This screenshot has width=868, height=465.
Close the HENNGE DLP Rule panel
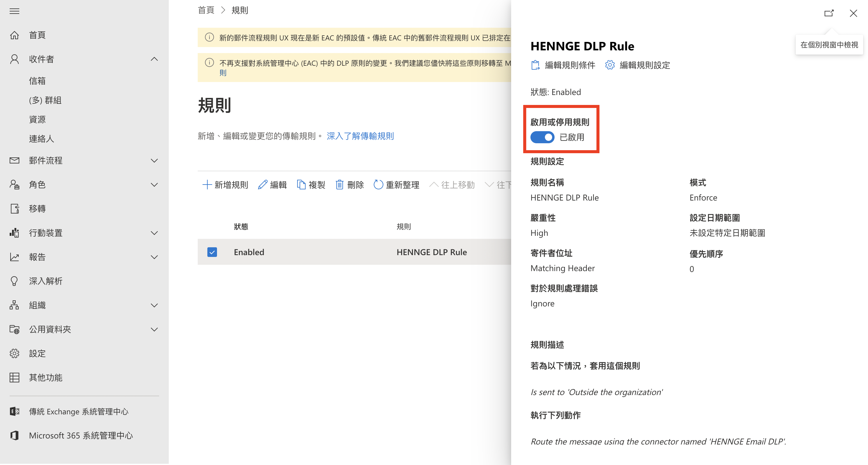click(854, 13)
